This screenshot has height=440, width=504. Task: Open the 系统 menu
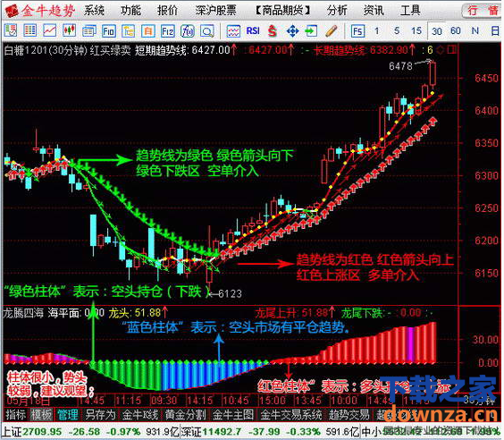click(x=94, y=11)
